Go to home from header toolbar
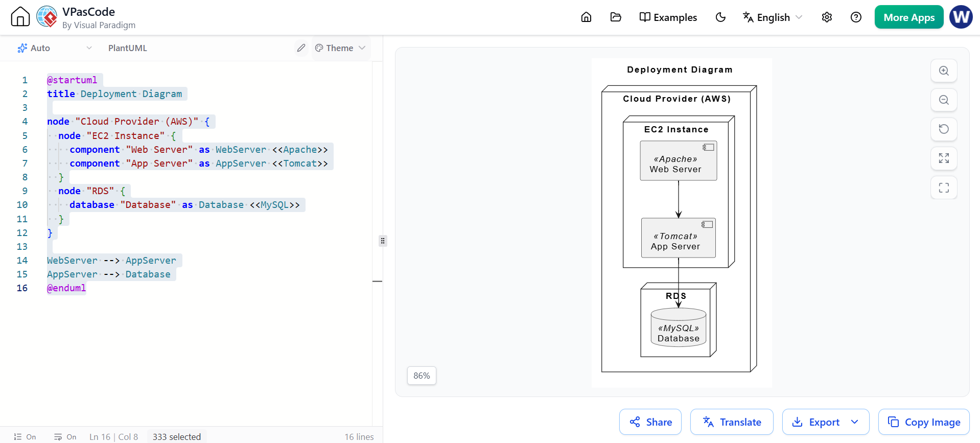The image size is (980, 443). pyautogui.click(x=586, y=17)
